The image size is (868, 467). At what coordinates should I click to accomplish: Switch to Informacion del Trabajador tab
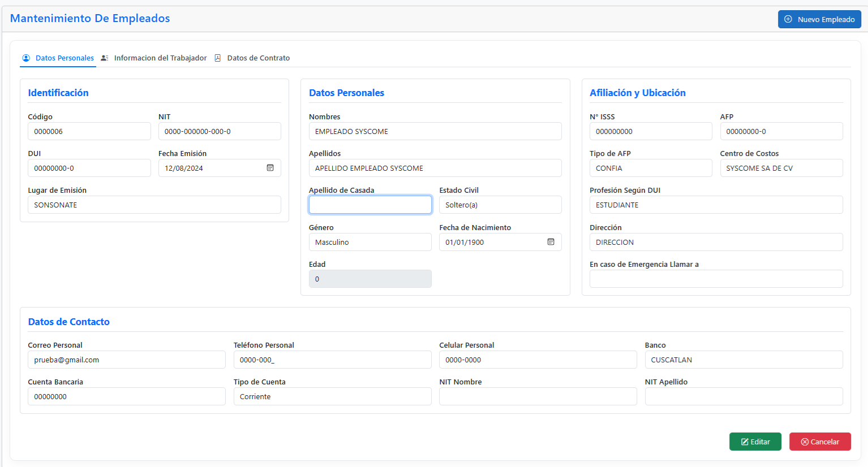click(x=160, y=58)
